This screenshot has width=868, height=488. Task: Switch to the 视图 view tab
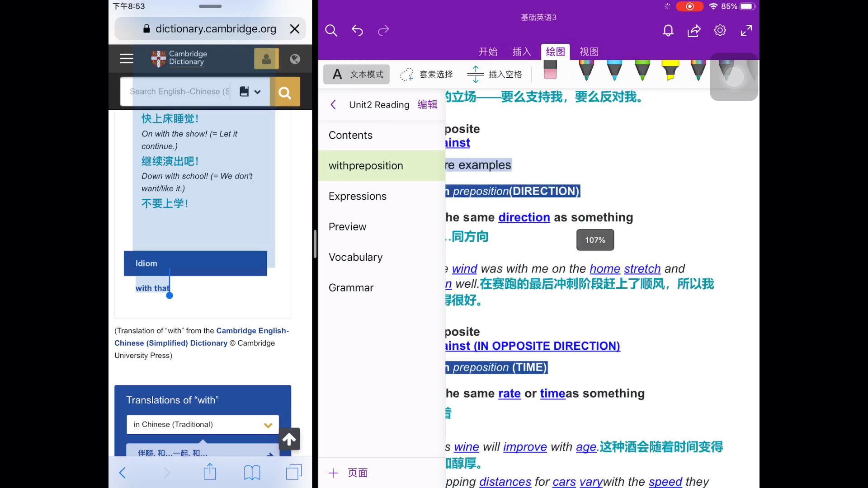[x=589, y=52]
